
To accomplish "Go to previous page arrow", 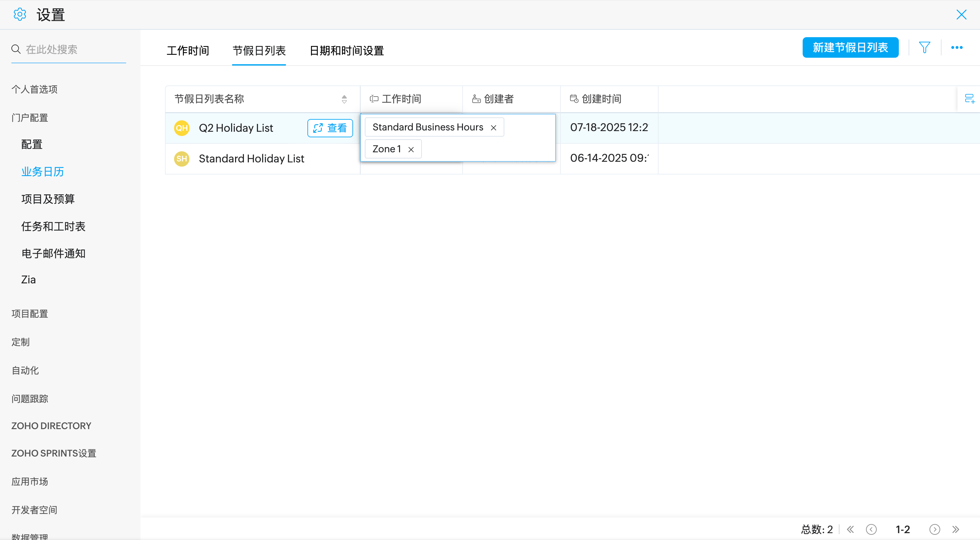I will (x=871, y=529).
